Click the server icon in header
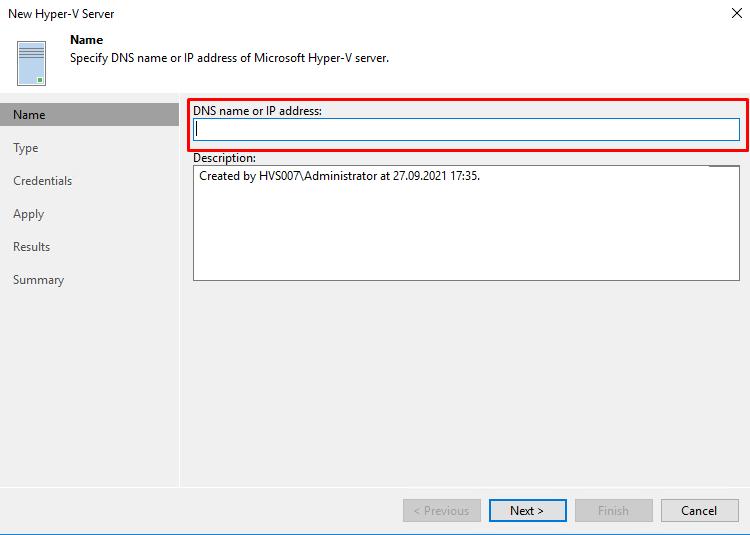Screen dimensions: 750x535 tap(32, 63)
